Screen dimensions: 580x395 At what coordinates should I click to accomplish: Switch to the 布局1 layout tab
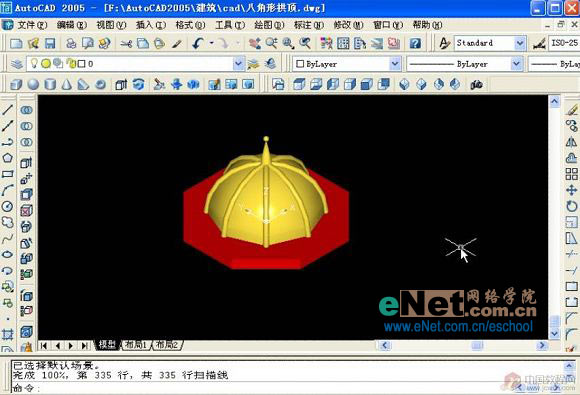[136, 345]
